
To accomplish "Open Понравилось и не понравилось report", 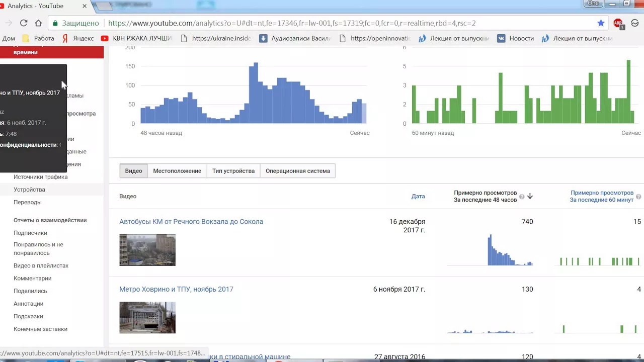I will coord(39,249).
